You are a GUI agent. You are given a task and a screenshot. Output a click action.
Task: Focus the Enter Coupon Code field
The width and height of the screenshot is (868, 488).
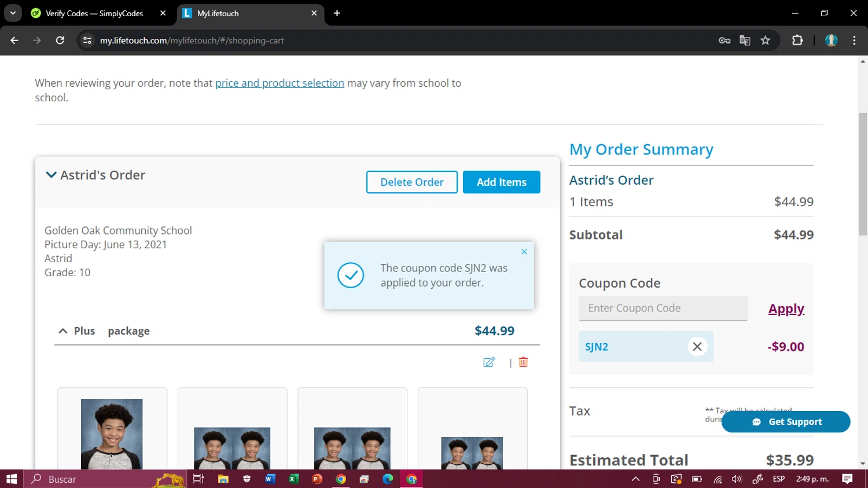[663, 308]
